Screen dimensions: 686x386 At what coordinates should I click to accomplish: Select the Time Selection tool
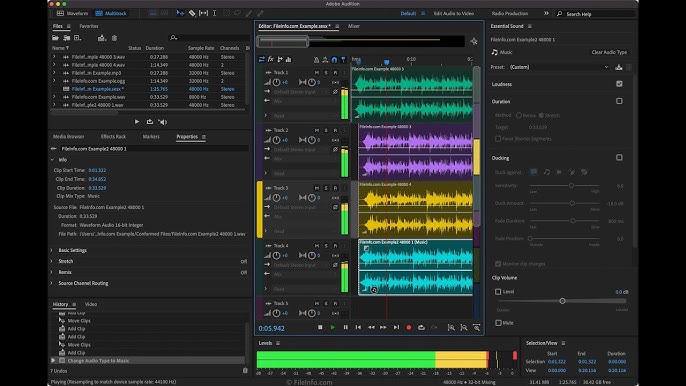(214, 14)
